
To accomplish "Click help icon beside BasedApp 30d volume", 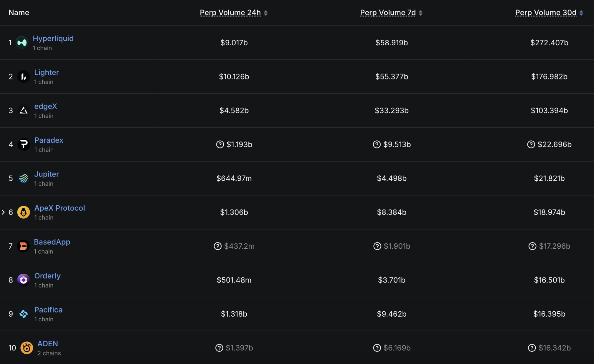I will (532, 246).
